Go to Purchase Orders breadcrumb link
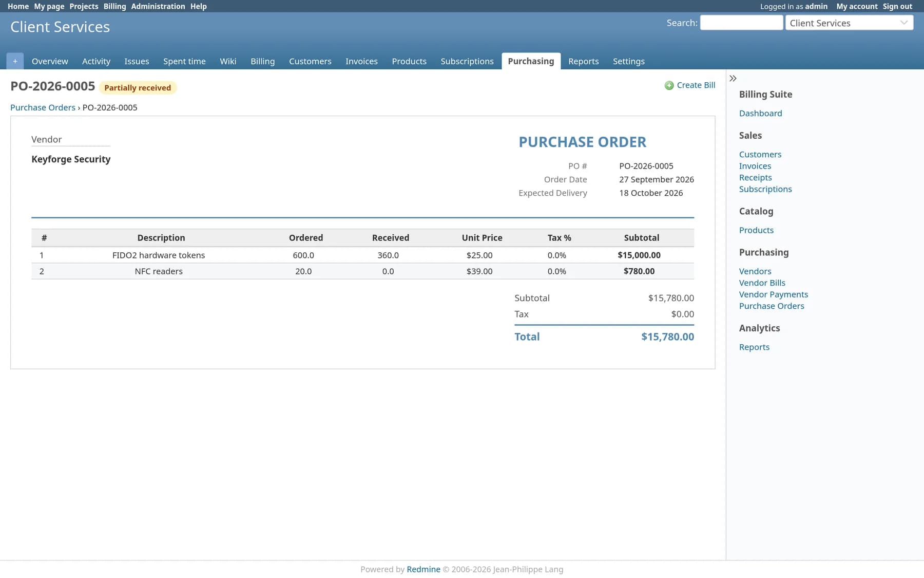 coord(43,107)
